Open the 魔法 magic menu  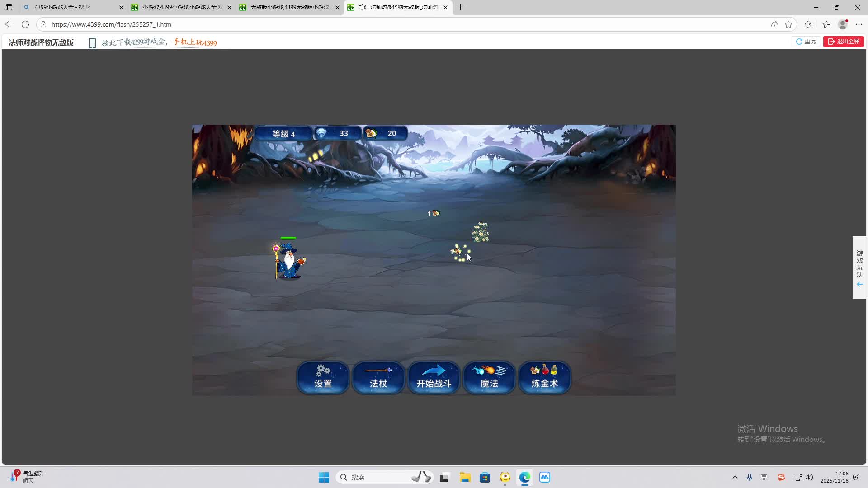[x=489, y=377]
